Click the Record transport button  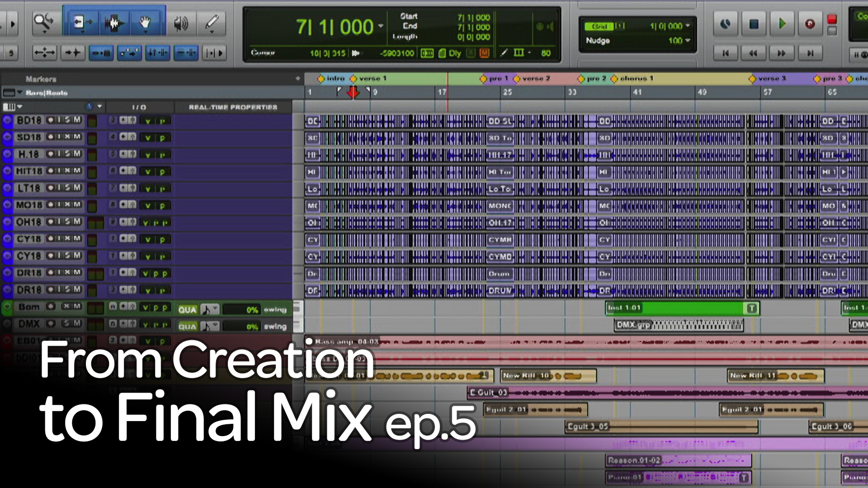(x=810, y=23)
